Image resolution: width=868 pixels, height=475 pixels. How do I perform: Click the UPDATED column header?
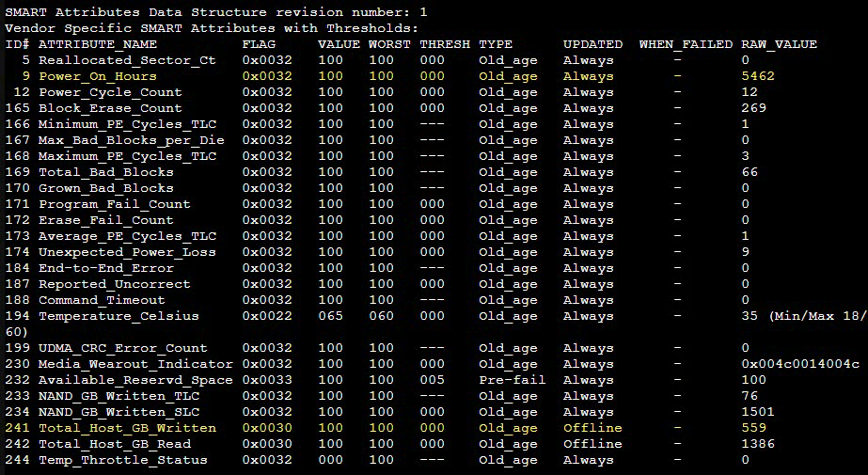tap(592, 44)
